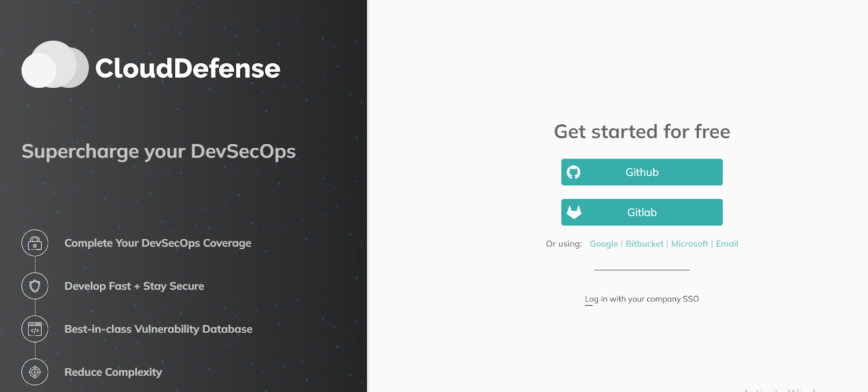This screenshot has width=868, height=392.
Task: Click the CloudDefense brand name text
Action: click(x=188, y=68)
